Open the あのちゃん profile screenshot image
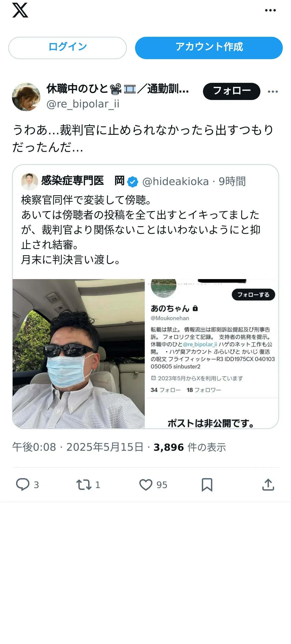The image size is (291, 644). click(x=212, y=353)
